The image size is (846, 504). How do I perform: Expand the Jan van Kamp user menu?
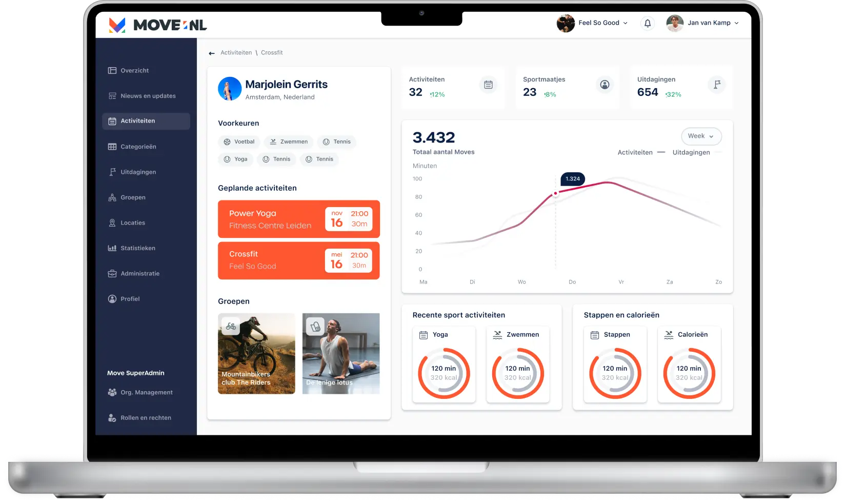point(736,23)
